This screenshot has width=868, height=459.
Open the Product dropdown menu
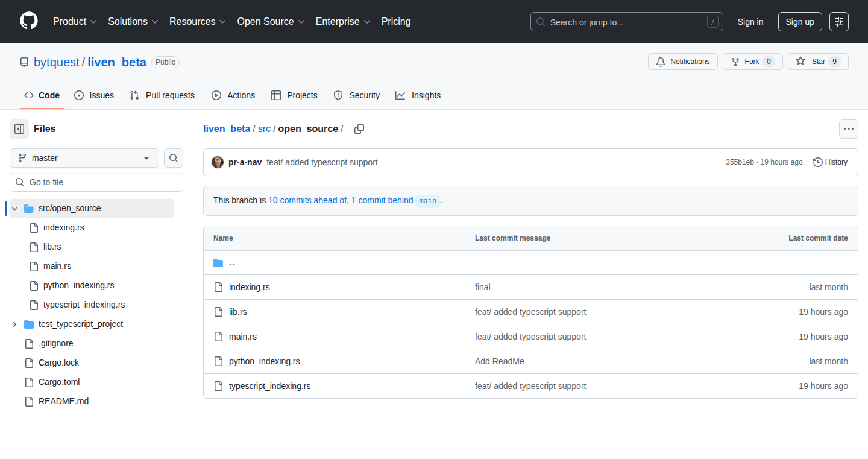(75, 22)
